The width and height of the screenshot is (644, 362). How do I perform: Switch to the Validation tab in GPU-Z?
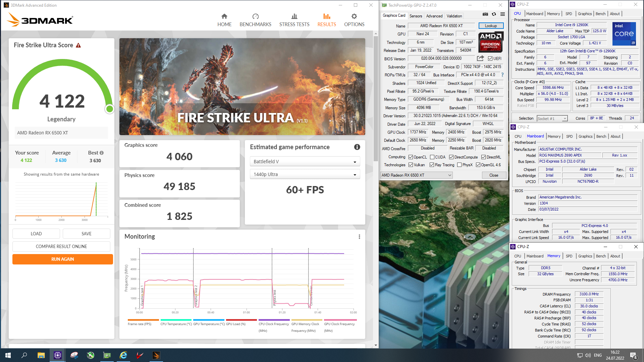(454, 16)
